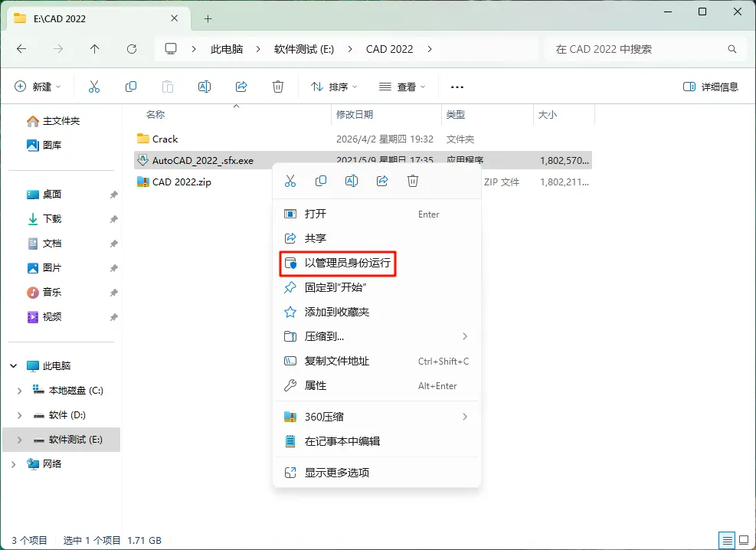Image resolution: width=756 pixels, height=550 pixels.
Task: Click the Copy icon in the toolbar
Action: (x=131, y=87)
